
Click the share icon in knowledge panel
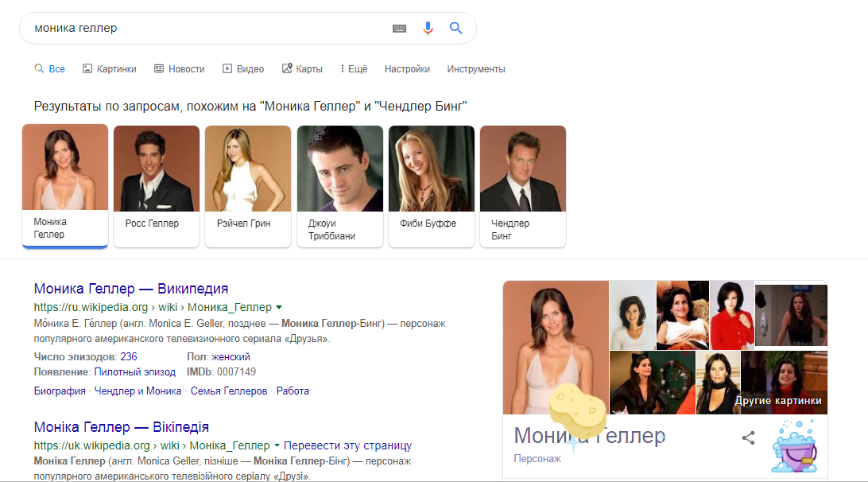click(x=748, y=437)
